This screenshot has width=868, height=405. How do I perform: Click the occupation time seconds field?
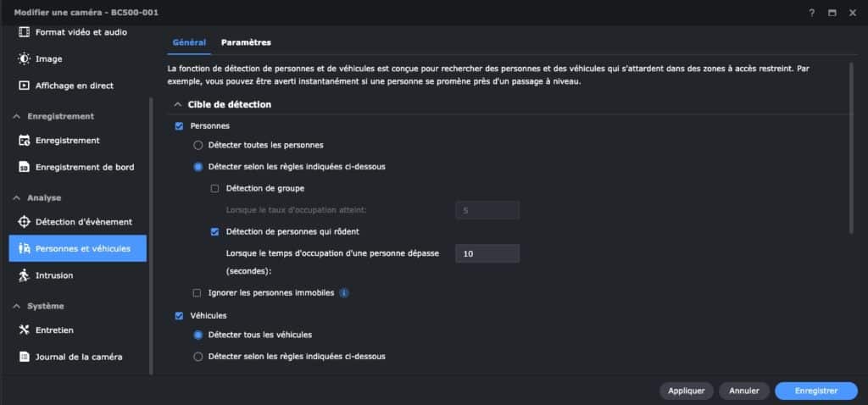click(x=487, y=253)
